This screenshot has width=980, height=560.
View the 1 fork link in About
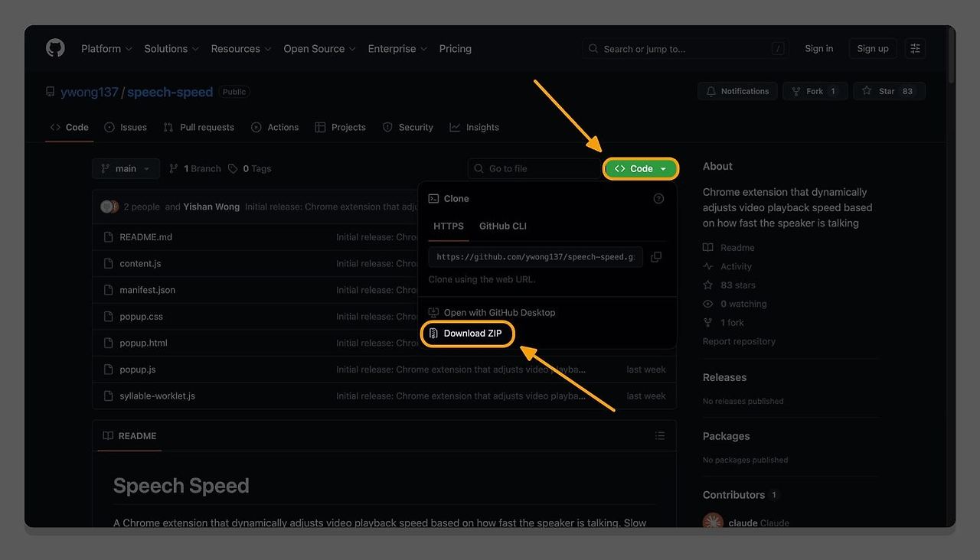coord(724,323)
